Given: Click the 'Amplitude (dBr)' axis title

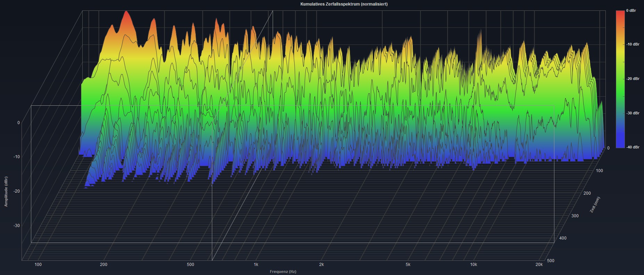Looking at the screenshot, I should coord(6,192).
